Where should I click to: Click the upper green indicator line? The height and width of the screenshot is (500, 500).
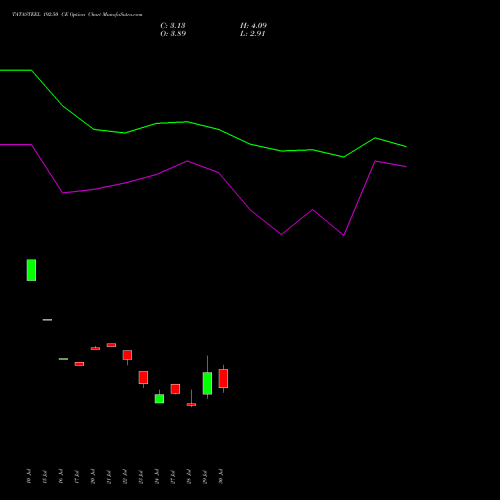[203, 126]
